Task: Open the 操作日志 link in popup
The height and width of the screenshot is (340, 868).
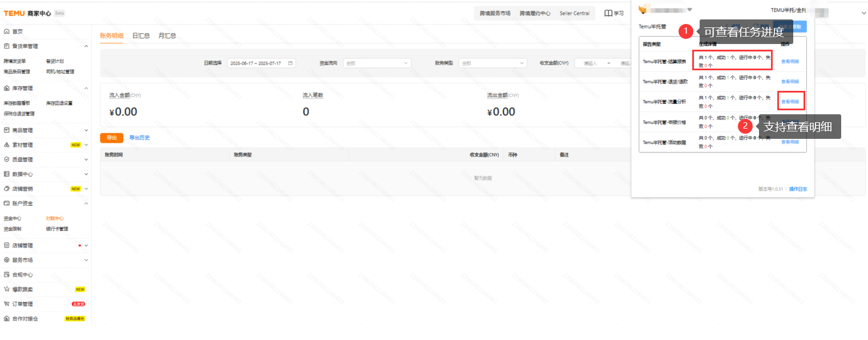Action: 798,189
